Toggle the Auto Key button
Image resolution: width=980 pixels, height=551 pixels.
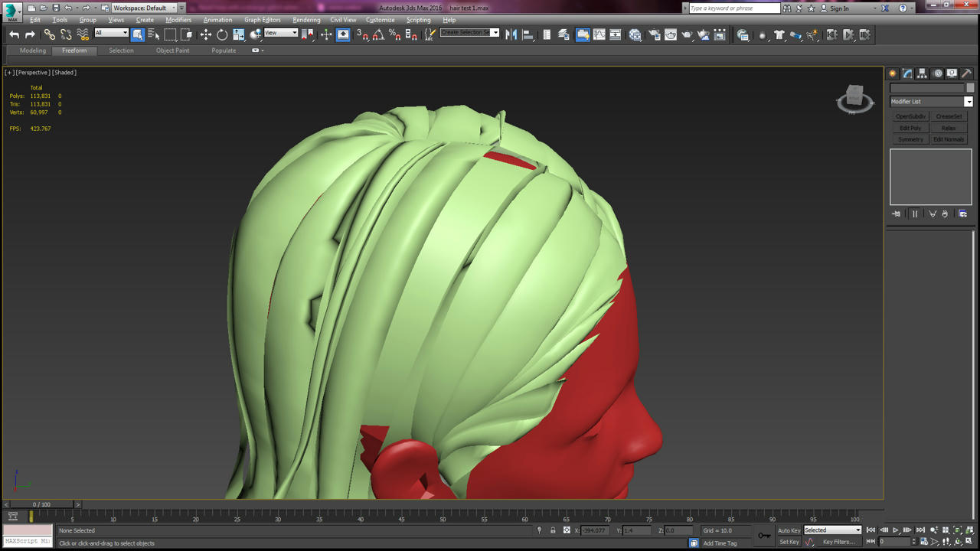789,530
